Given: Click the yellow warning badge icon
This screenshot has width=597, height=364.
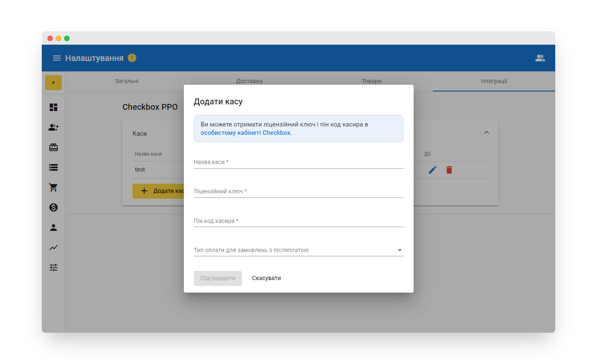Looking at the screenshot, I should (x=132, y=58).
